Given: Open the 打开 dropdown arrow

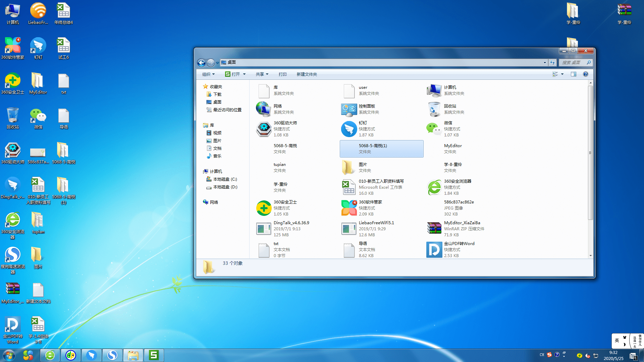Looking at the screenshot, I should (x=244, y=74).
